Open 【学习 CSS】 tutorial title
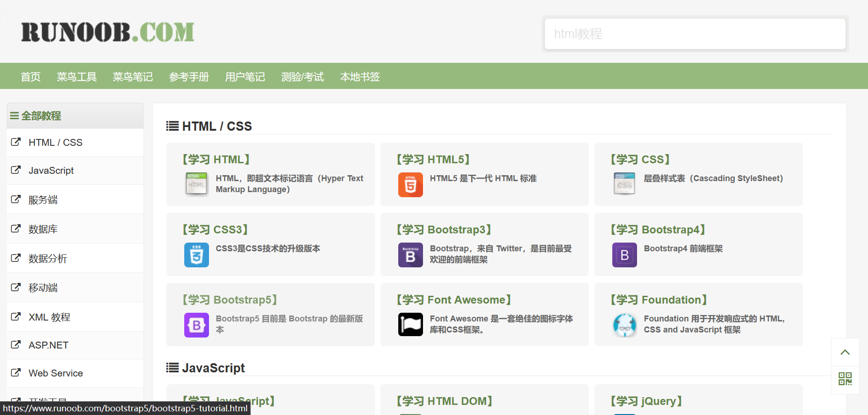Screen dimensions: 868x415 click(x=640, y=160)
